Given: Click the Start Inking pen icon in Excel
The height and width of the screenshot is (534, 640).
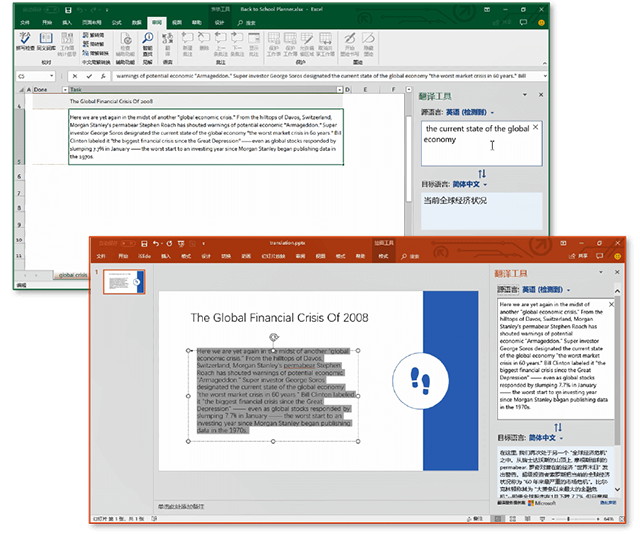Looking at the screenshot, I should click(349, 38).
